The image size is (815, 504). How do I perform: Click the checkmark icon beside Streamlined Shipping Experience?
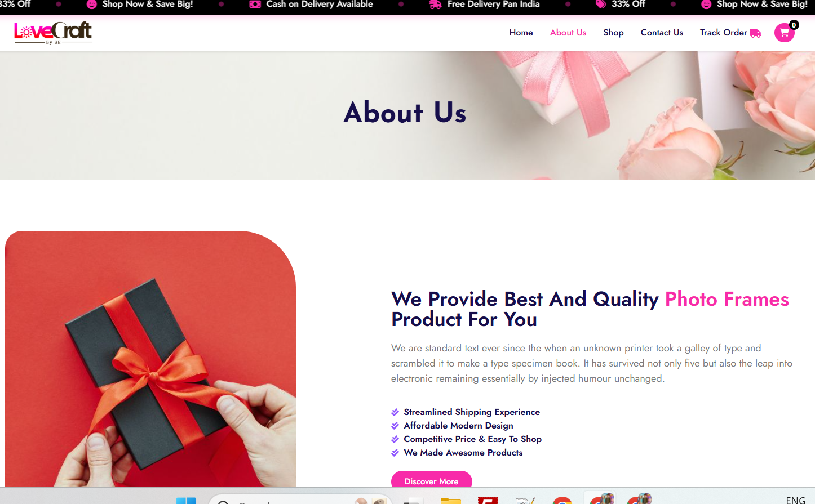tap(395, 412)
